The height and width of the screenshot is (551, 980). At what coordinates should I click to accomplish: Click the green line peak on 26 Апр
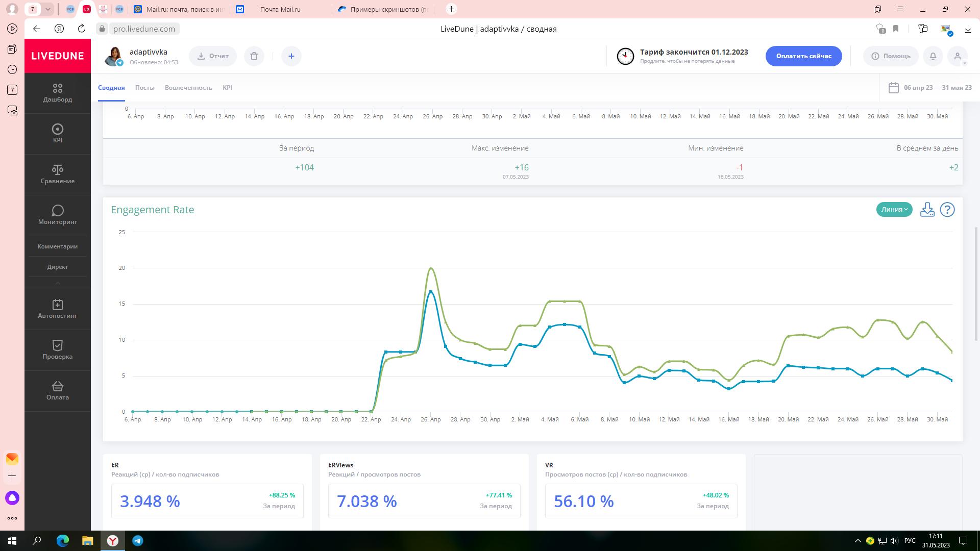[x=431, y=268]
